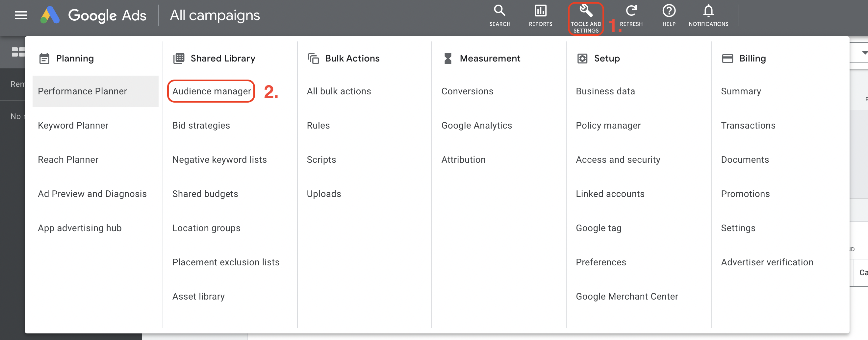The image size is (868, 340).
Task: Click the Setup heading
Action: 607,59
